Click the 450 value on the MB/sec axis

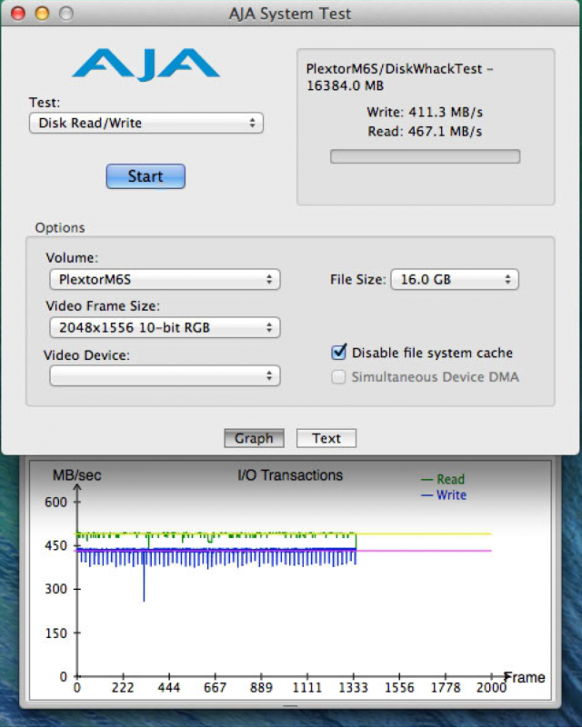(55, 545)
